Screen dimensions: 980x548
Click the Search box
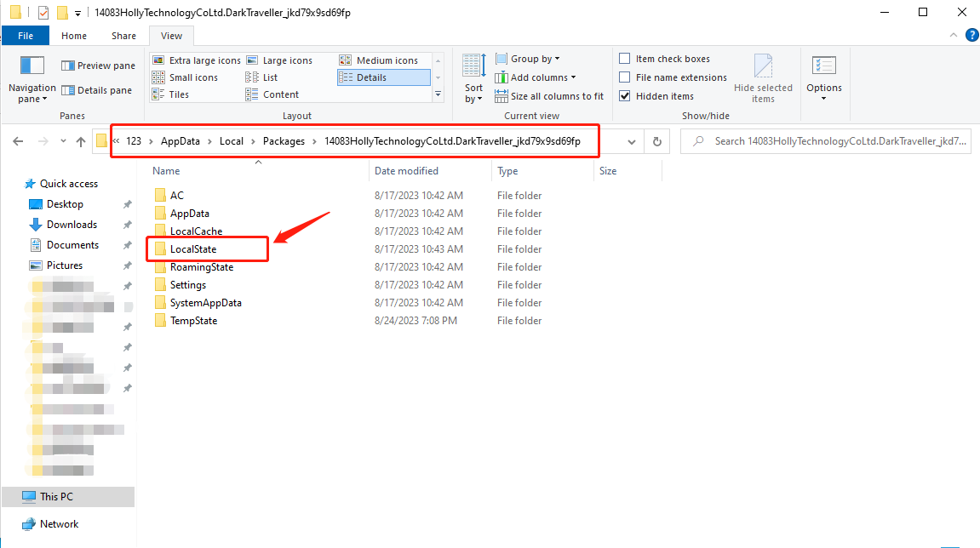[826, 141]
